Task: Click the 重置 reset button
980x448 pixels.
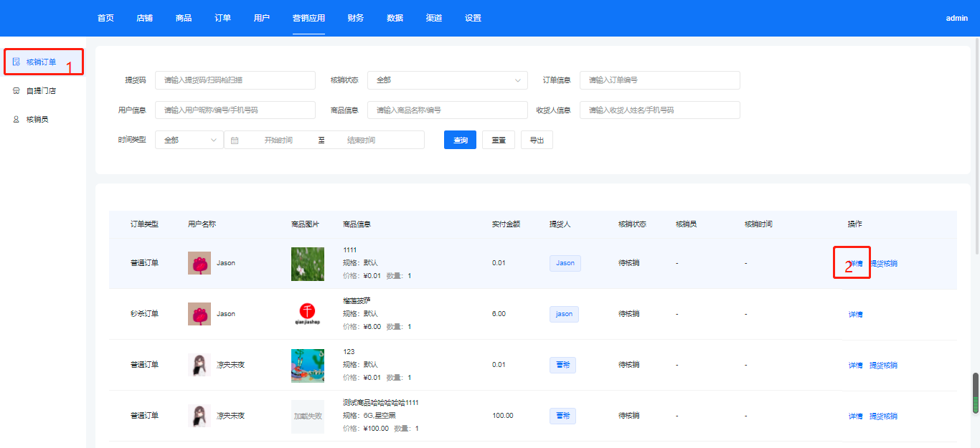Action: coord(498,140)
